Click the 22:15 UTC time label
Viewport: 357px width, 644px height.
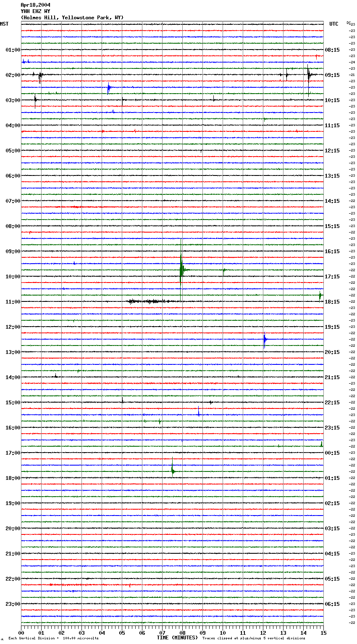[332, 403]
